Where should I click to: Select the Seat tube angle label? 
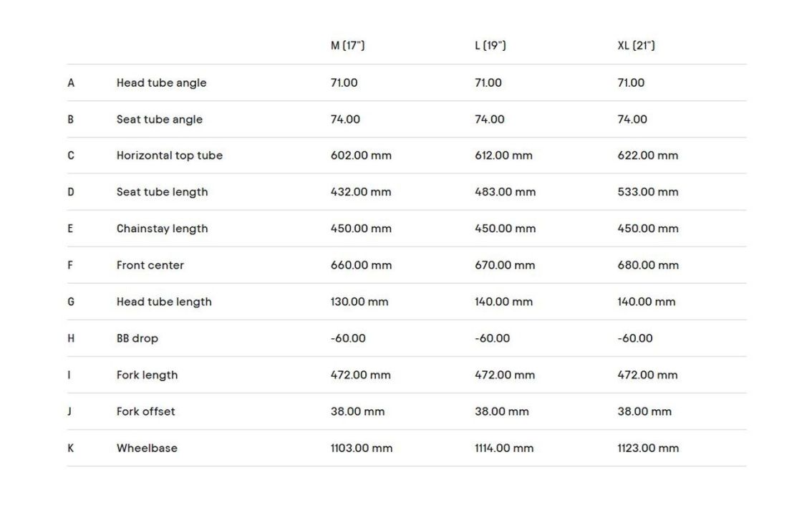(159, 120)
